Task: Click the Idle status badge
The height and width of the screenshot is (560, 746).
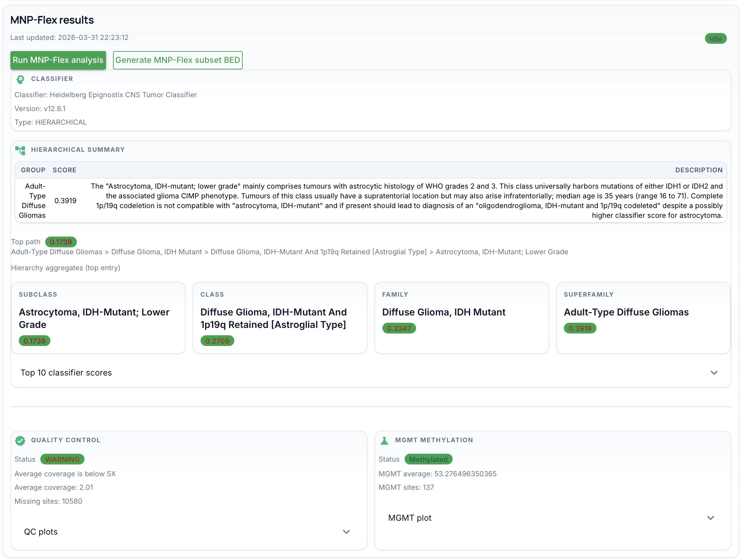Action: coord(715,38)
